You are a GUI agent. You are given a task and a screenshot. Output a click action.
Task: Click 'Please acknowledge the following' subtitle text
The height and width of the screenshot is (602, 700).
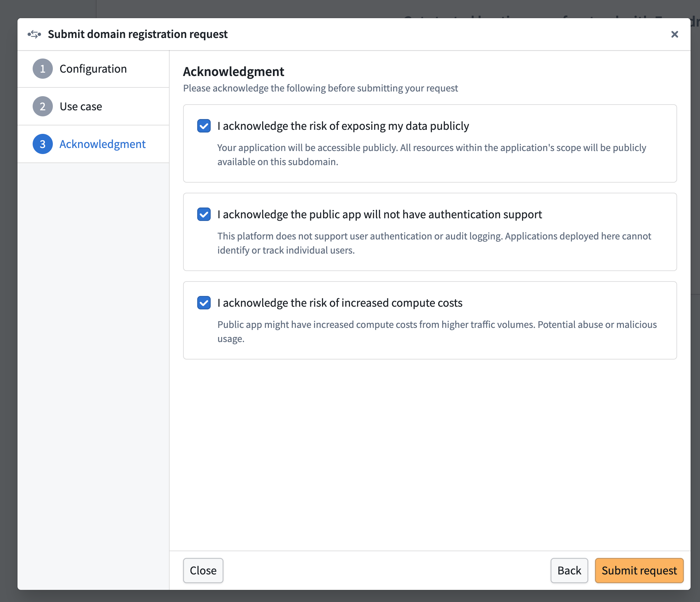click(320, 88)
